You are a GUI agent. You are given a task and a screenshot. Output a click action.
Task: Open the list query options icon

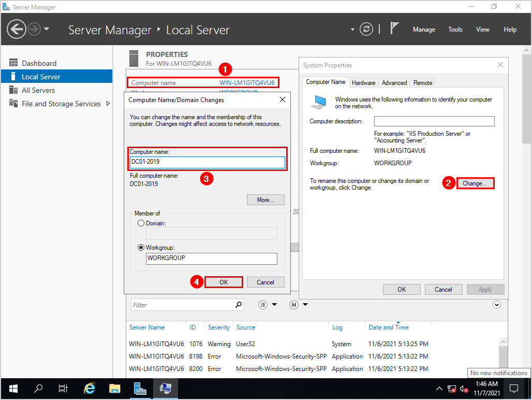coord(262,305)
